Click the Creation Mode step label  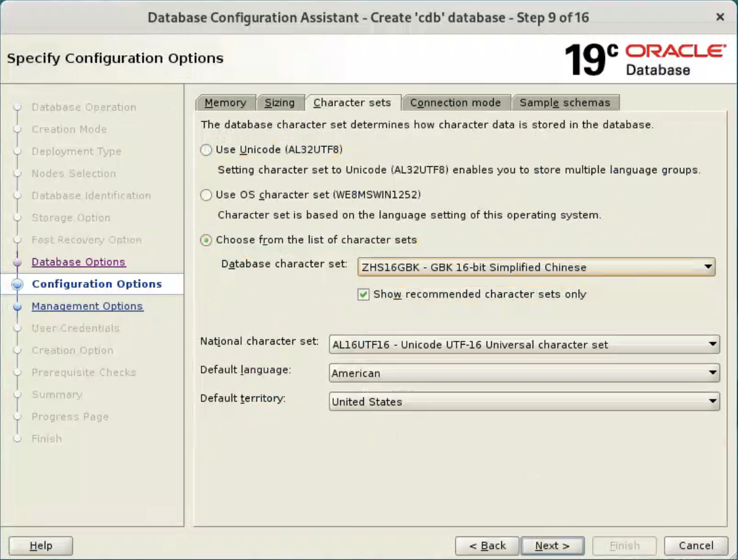tap(69, 129)
